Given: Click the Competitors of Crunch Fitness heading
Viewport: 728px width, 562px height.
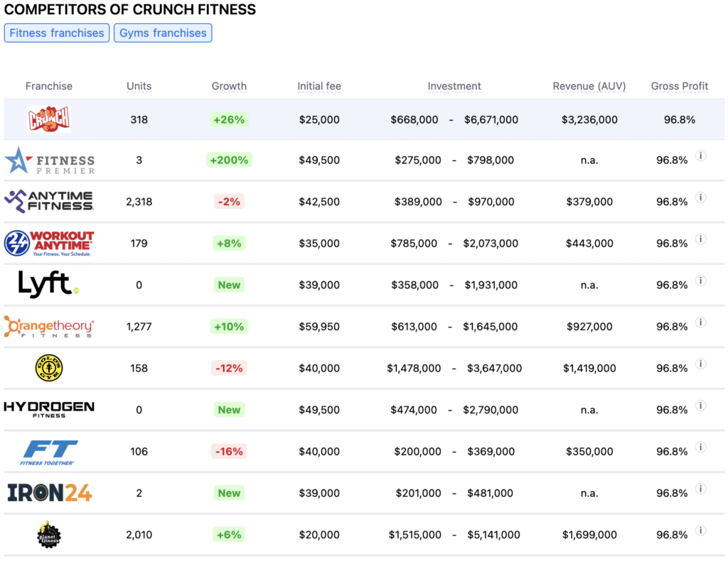Looking at the screenshot, I should pyautogui.click(x=130, y=9).
